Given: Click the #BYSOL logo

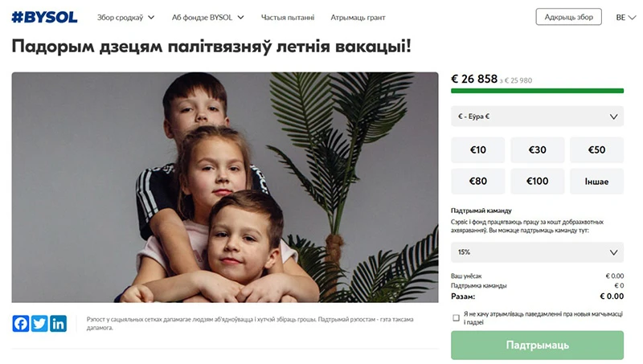Looking at the screenshot, I should point(45,17).
